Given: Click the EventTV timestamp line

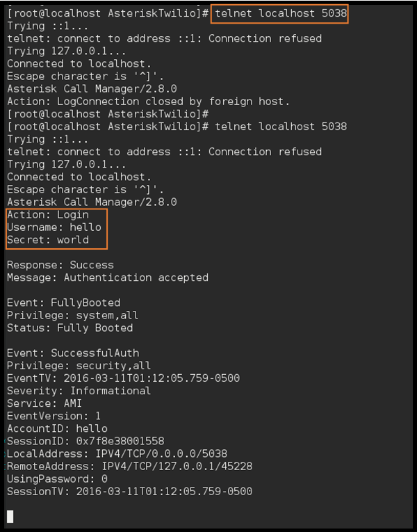Looking at the screenshot, I should click(124, 378).
